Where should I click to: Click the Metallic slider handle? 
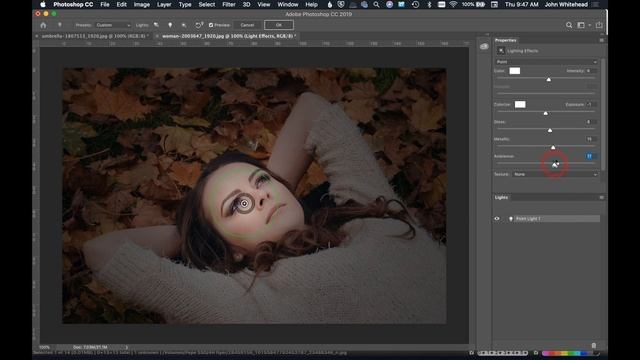[553, 147]
